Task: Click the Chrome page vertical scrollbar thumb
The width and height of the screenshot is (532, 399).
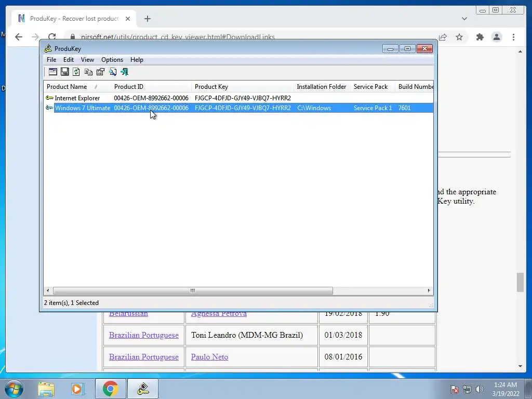Action: (x=520, y=282)
